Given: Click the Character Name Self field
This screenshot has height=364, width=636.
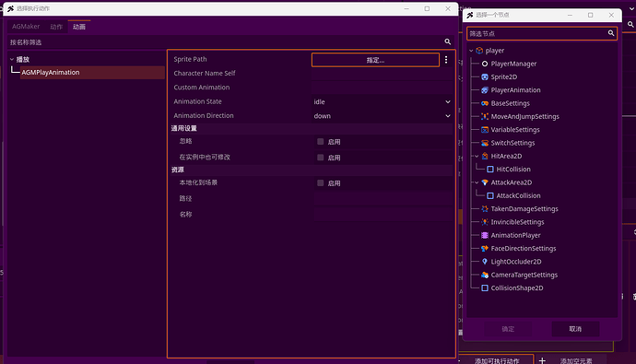Looking at the screenshot, I should (383, 74).
